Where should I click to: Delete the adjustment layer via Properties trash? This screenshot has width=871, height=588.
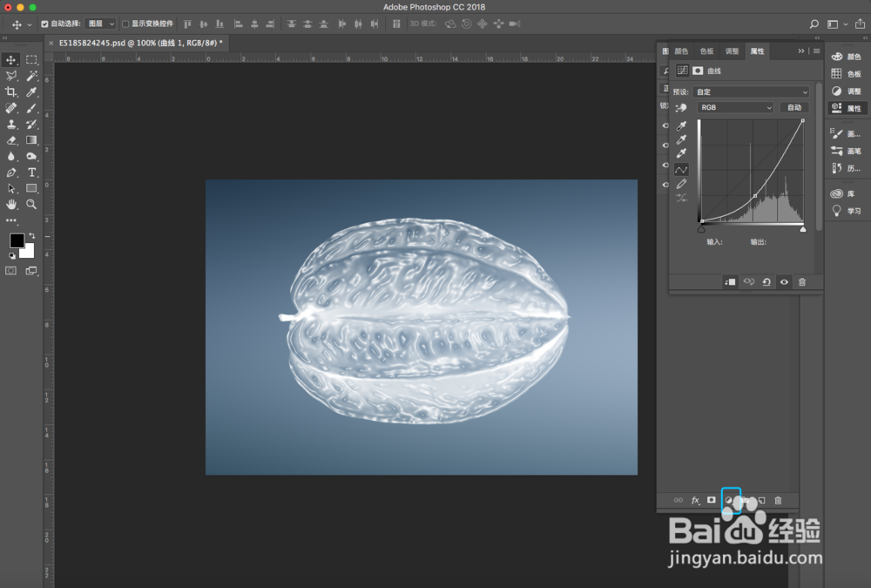pos(801,281)
